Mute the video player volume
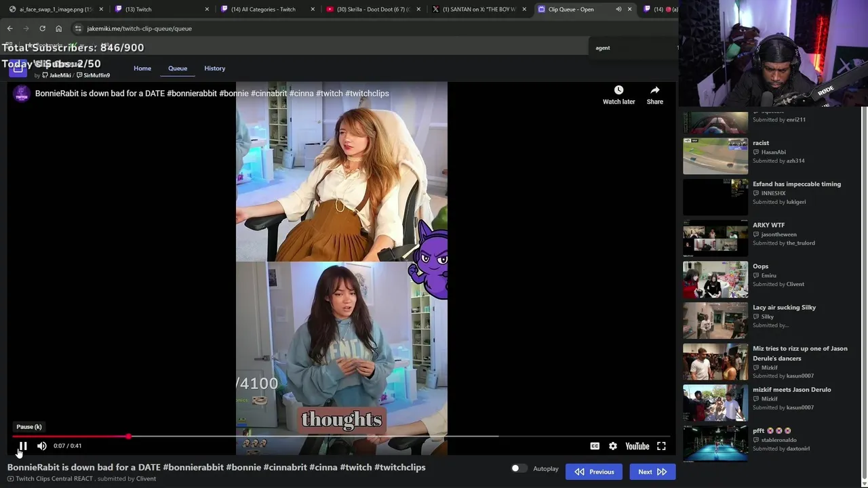The image size is (868, 488). (x=42, y=446)
